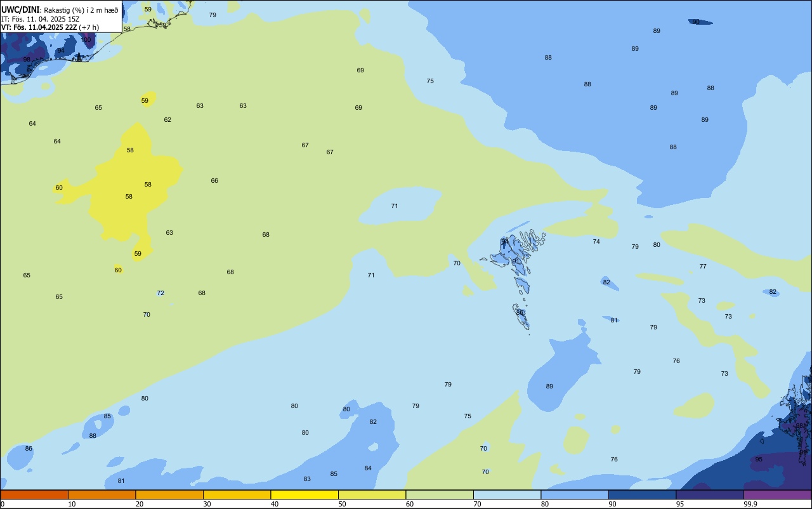Click the humidity value 100 on the map
The image size is (812, 509).
(86, 40)
